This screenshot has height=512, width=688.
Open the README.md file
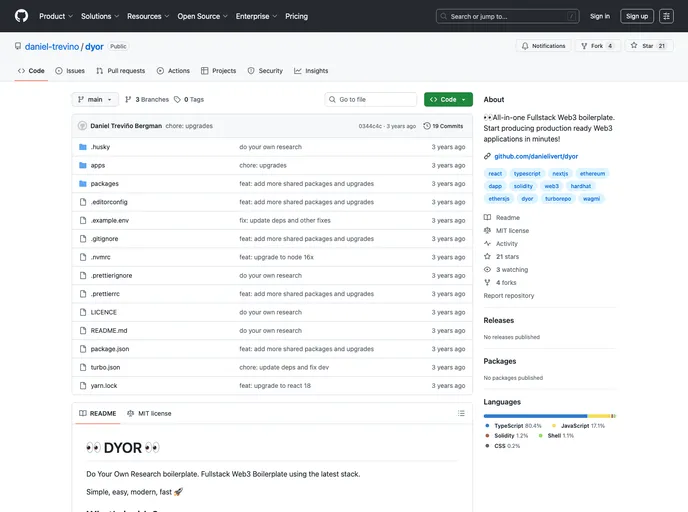click(109, 331)
